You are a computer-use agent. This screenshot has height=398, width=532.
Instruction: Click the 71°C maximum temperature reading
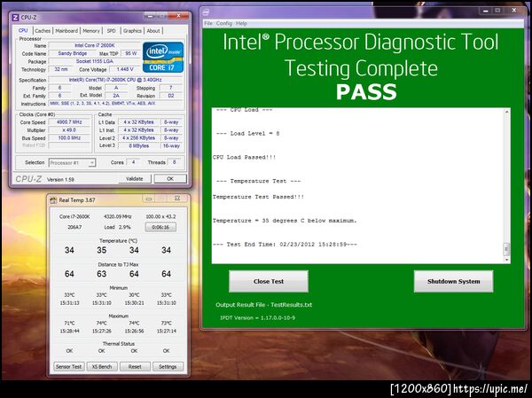[69, 323]
